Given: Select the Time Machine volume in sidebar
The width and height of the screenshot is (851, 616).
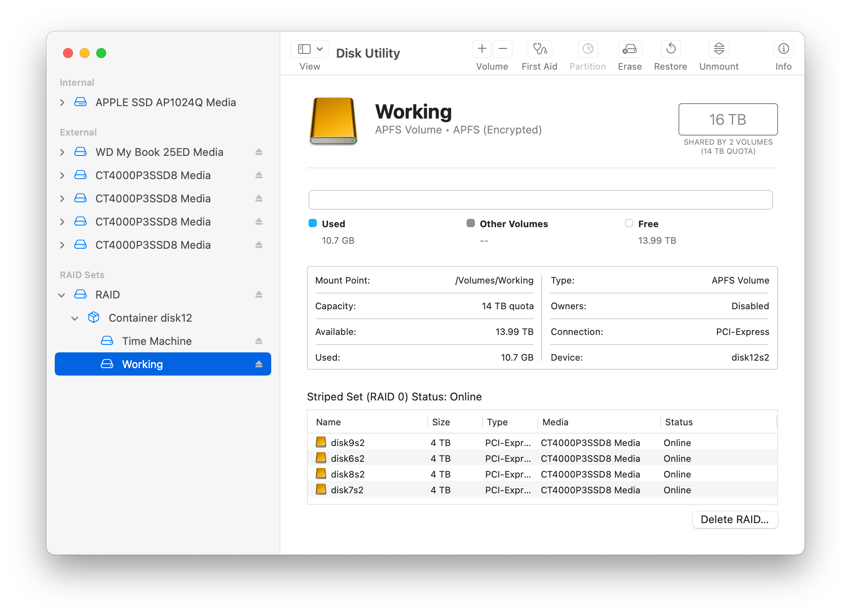Looking at the screenshot, I should pos(157,341).
